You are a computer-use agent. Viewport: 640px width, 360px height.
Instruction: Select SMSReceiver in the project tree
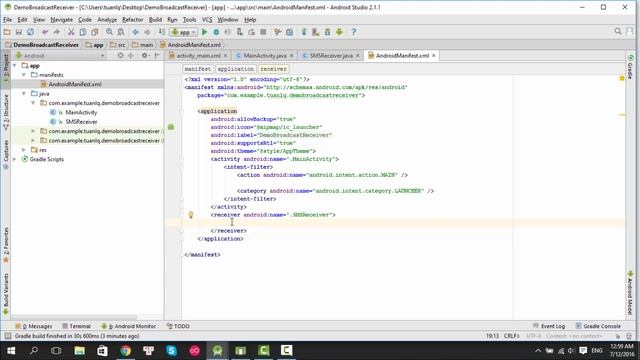click(x=81, y=122)
